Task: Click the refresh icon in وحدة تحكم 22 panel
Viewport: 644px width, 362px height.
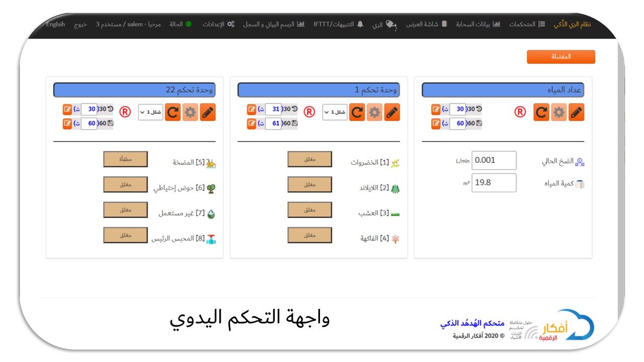Action: pyautogui.click(x=173, y=113)
